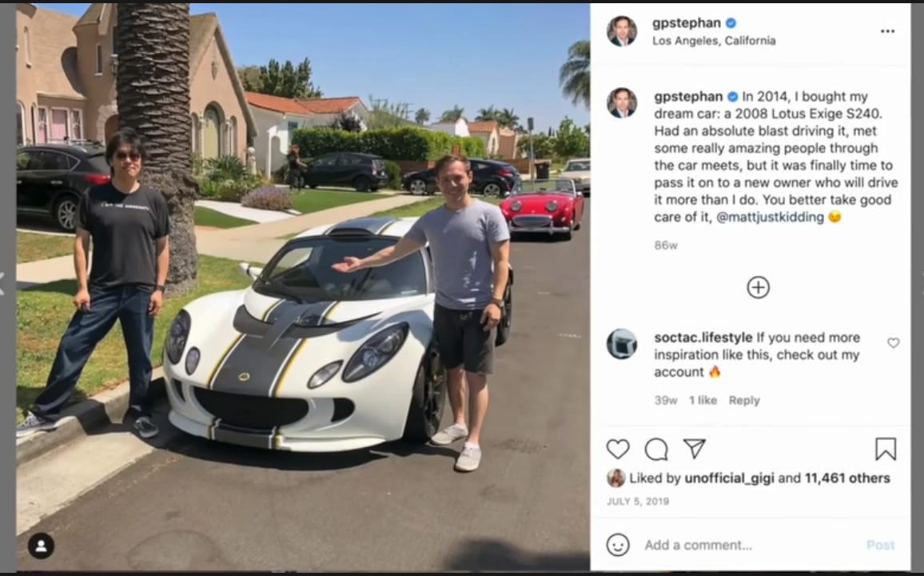View the list of 11,461 others who liked

[x=847, y=478]
